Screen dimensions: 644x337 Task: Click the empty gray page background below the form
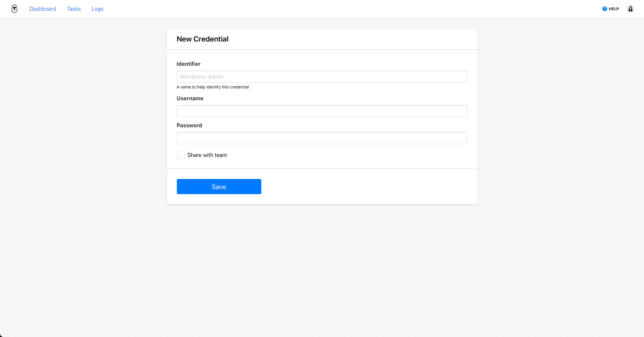(x=322, y=270)
